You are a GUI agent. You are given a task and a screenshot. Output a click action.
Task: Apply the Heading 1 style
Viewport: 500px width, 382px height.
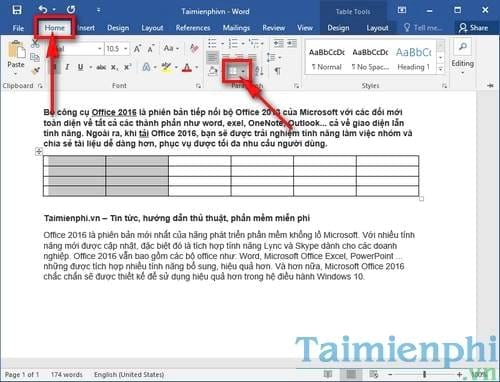tap(413, 59)
